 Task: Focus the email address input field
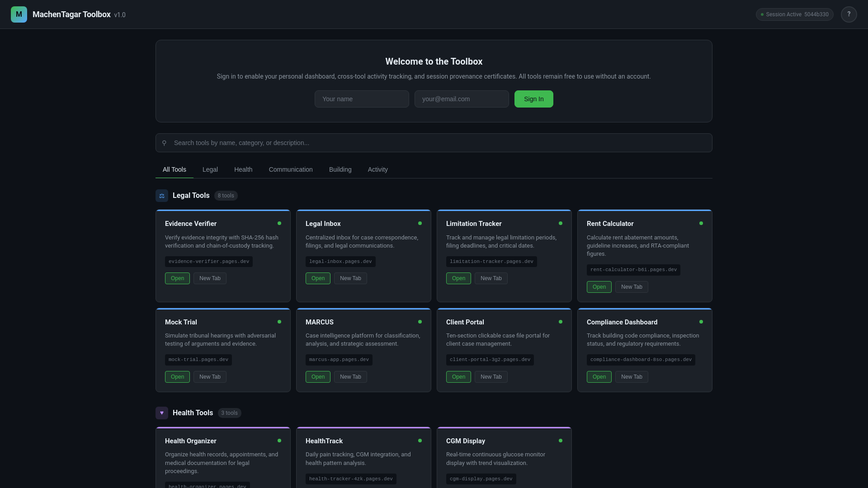coord(462,99)
